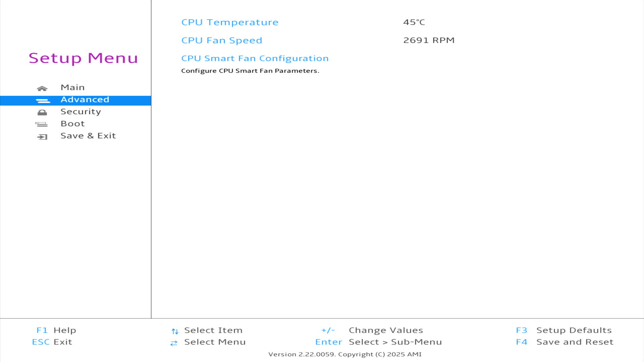Click the Enter Select Sub-Menu hint
The width and height of the screenshot is (644, 362).
[378, 342]
